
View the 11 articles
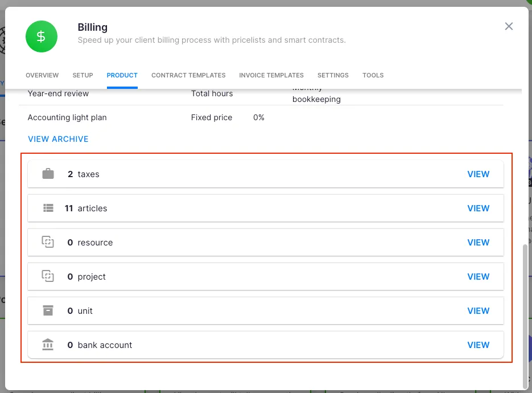pyautogui.click(x=478, y=208)
